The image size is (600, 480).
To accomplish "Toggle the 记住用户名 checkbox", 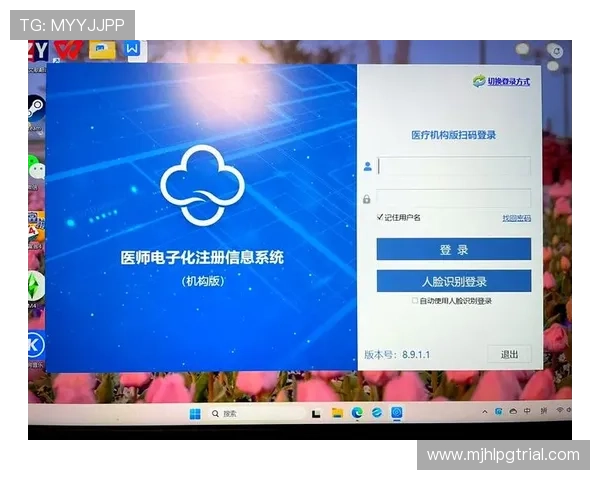I will pyautogui.click(x=380, y=217).
